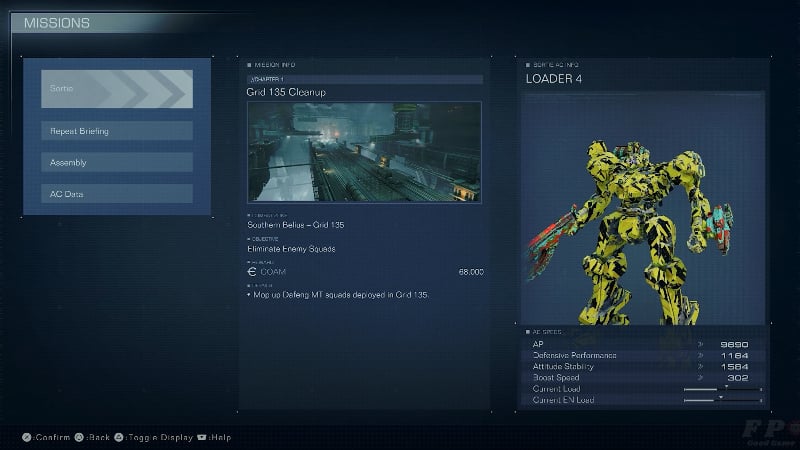Viewport: 800px width, 450px height.
Task: Click the Current EN Load gauge bar
Action: [x=722, y=400]
